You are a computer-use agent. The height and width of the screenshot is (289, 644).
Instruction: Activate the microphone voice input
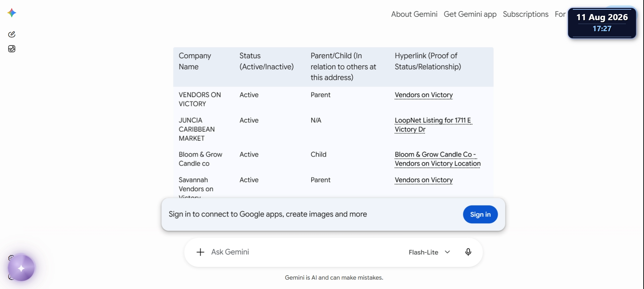point(468,252)
